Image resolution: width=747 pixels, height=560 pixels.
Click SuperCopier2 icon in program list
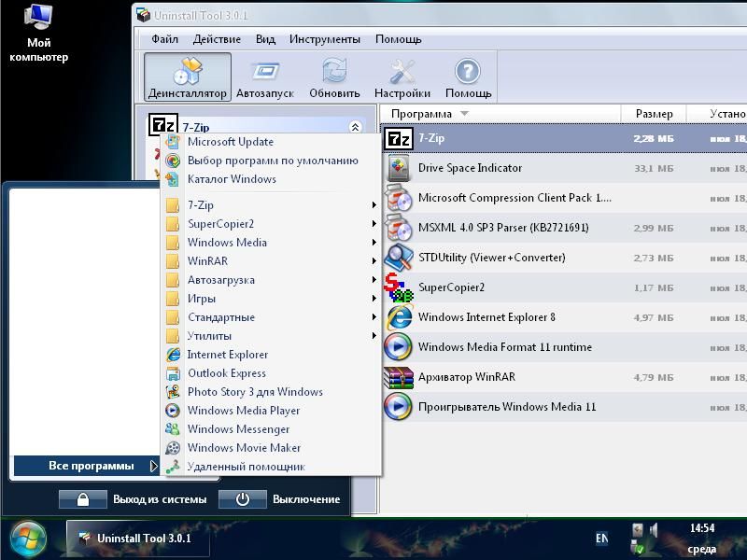click(399, 287)
